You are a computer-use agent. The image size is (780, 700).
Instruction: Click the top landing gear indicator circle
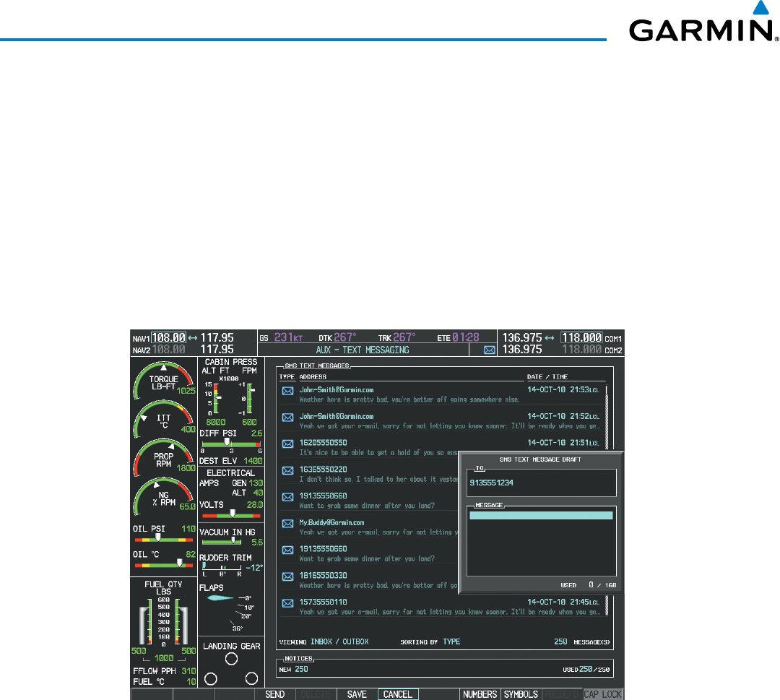tap(231, 659)
